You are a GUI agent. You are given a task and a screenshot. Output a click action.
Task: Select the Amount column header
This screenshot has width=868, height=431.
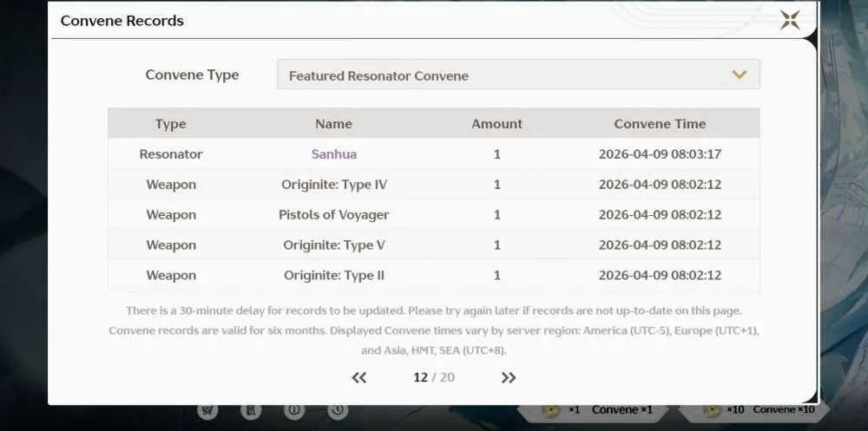click(x=497, y=124)
